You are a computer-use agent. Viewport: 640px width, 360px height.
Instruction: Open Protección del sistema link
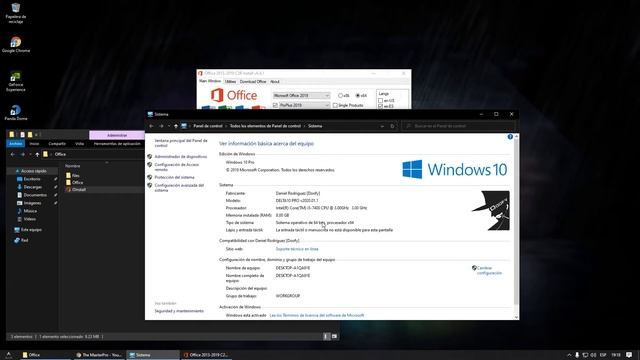(x=174, y=177)
